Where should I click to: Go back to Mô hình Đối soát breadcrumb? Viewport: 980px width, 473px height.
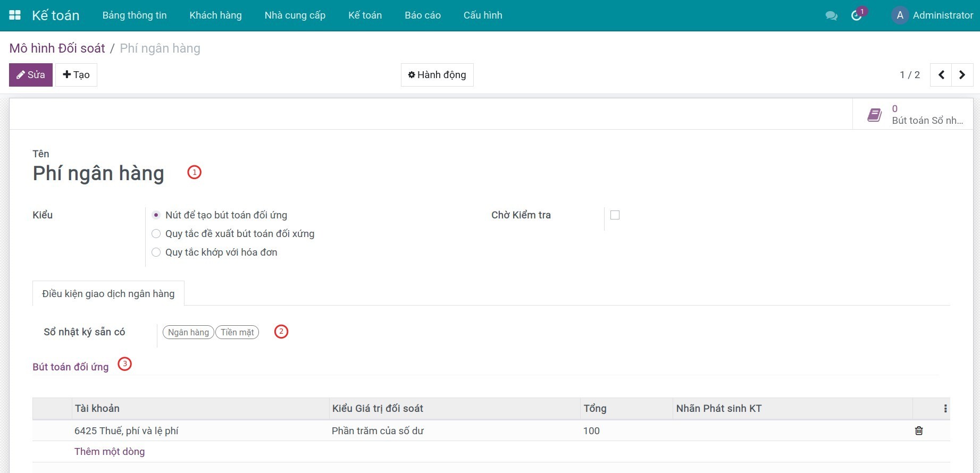(57, 48)
